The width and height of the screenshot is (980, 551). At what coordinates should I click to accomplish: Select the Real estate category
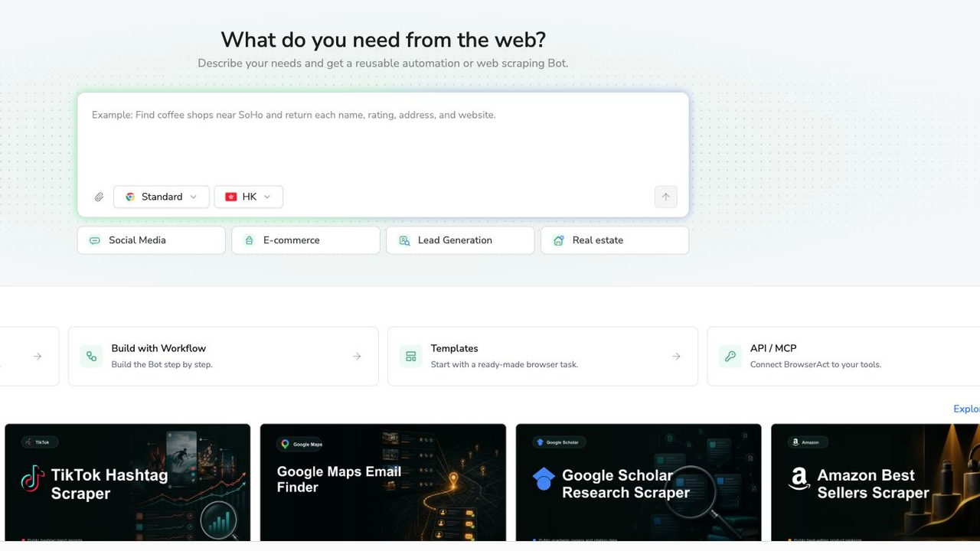tap(615, 240)
